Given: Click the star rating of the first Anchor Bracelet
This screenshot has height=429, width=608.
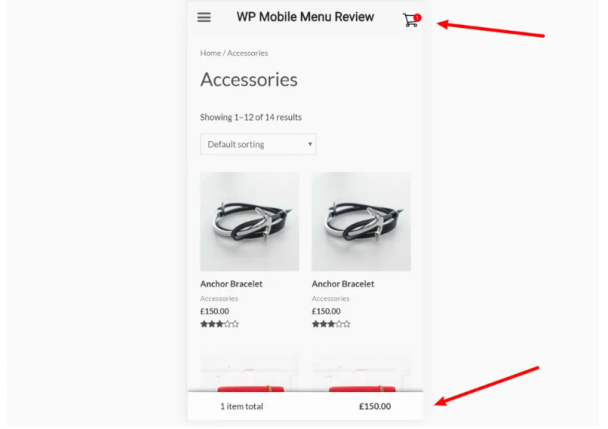Looking at the screenshot, I should [219, 324].
